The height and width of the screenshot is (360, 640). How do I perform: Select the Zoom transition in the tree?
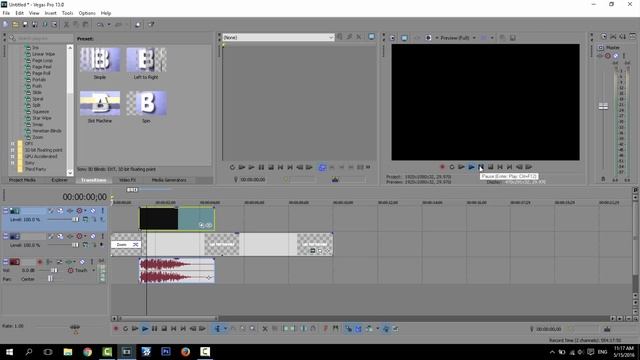click(x=38, y=137)
